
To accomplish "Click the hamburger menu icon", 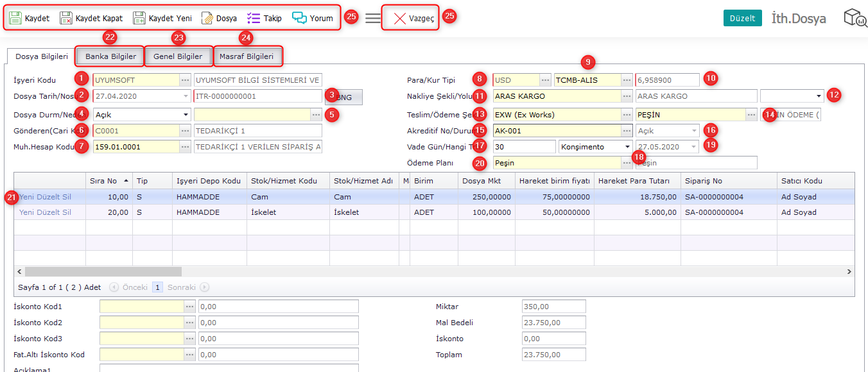I will [373, 19].
